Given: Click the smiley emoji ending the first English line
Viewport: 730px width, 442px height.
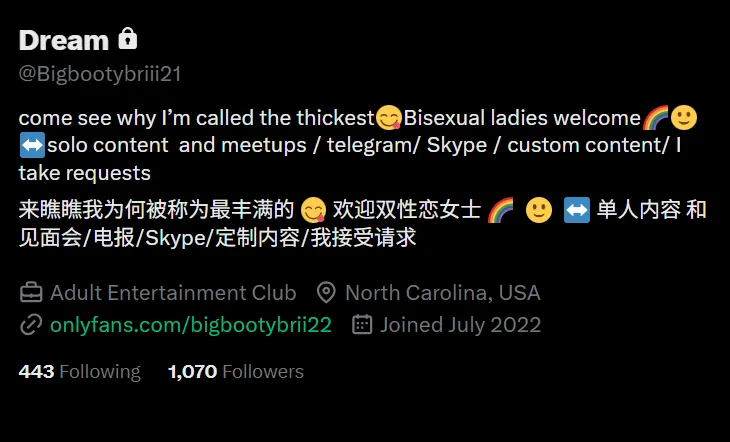Looking at the screenshot, I should pyautogui.click(x=683, y=117).
